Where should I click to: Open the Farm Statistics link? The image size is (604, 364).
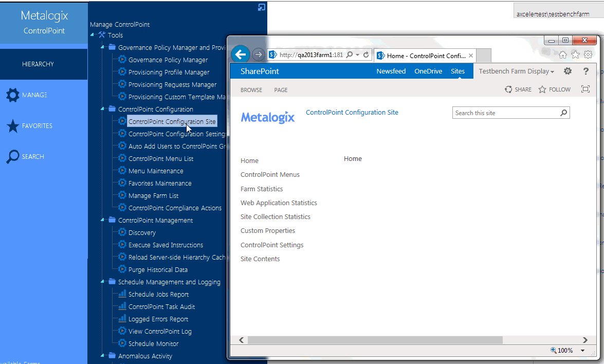(x=262, y=189)
